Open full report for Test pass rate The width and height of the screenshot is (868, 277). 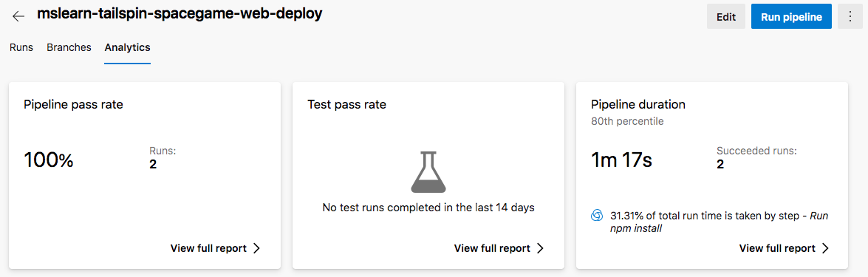(x=499, y=248)
